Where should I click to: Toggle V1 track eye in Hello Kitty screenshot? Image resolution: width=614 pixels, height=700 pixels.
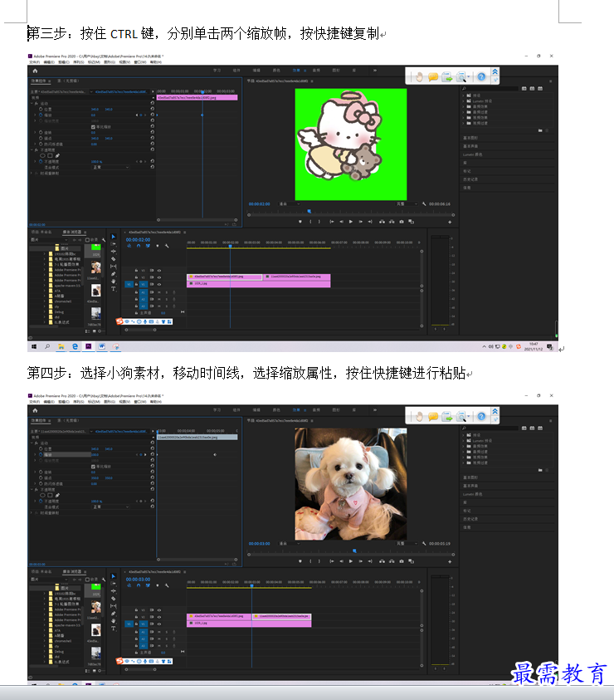tap(158, 284)
